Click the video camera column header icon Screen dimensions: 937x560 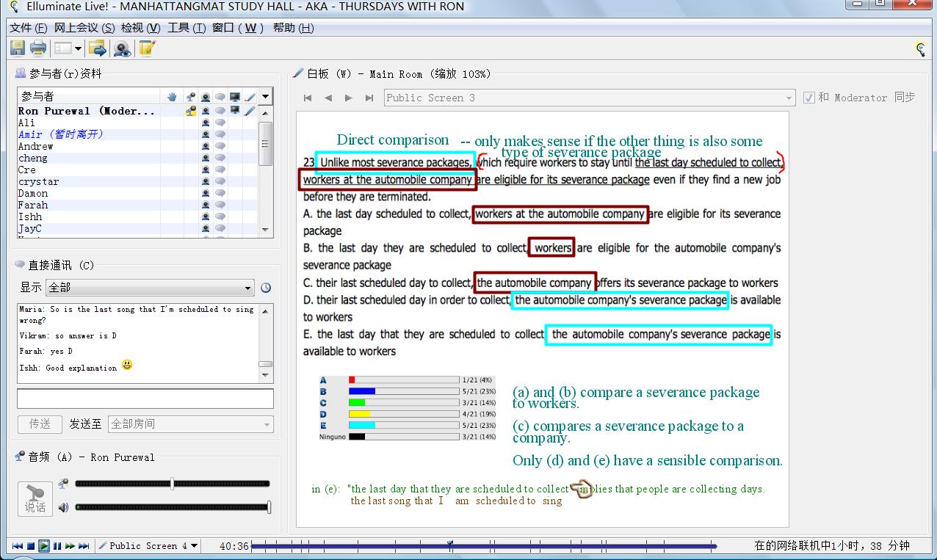point(206,96)
